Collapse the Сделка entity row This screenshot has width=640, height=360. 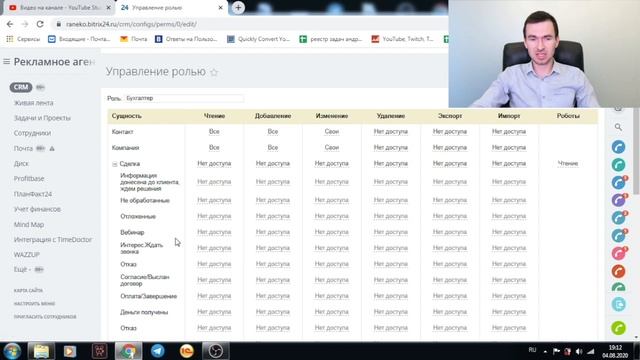click(115, 164)
